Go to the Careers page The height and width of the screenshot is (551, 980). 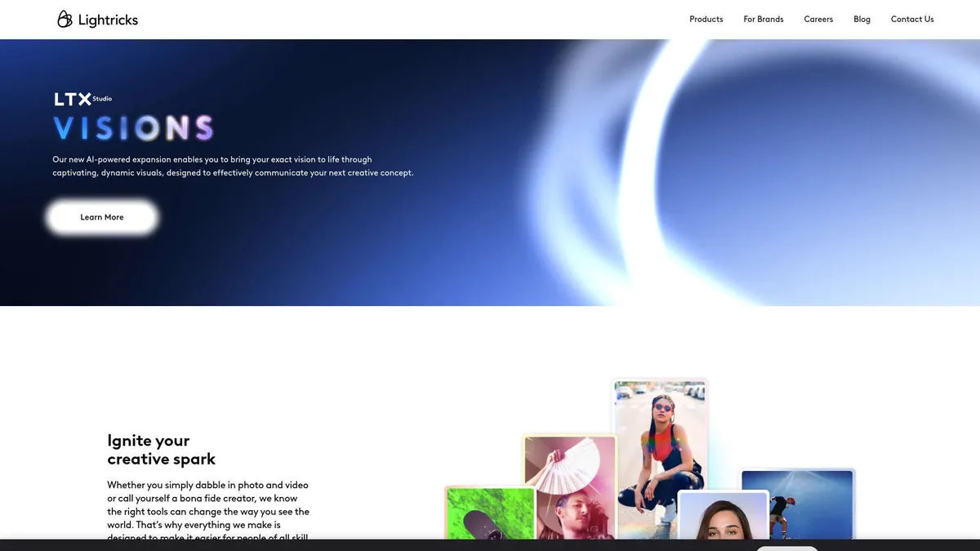tap(818, 19)
